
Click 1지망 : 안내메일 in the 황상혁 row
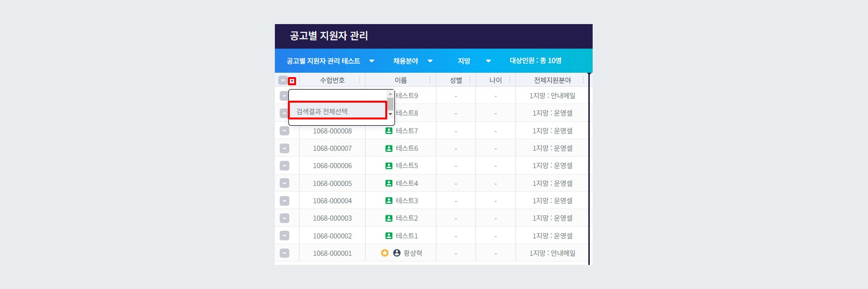click(553, 253)
